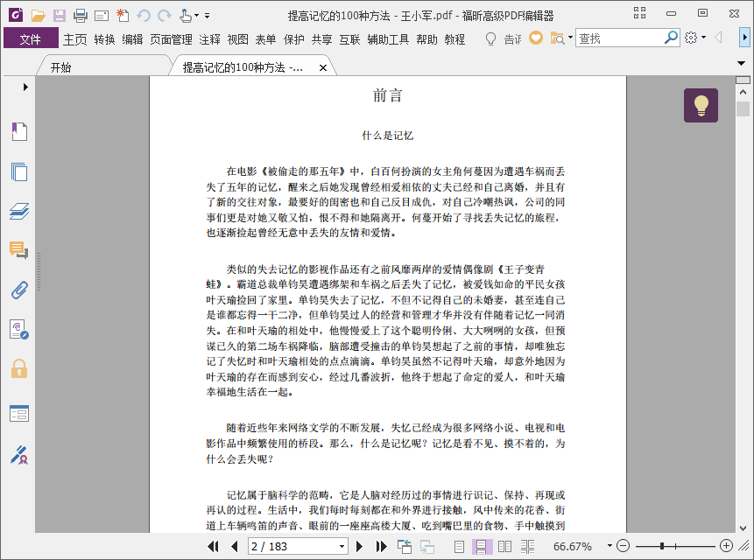Go to previous search result arrow
This screenshot has width=754, height=560.
click(718, 38)
